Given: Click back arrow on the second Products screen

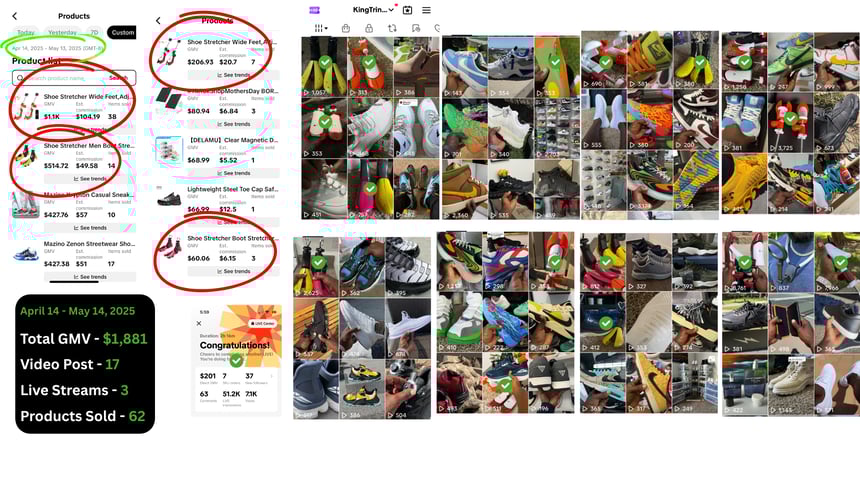Looking at the screenshot, I should pos(158,20).
